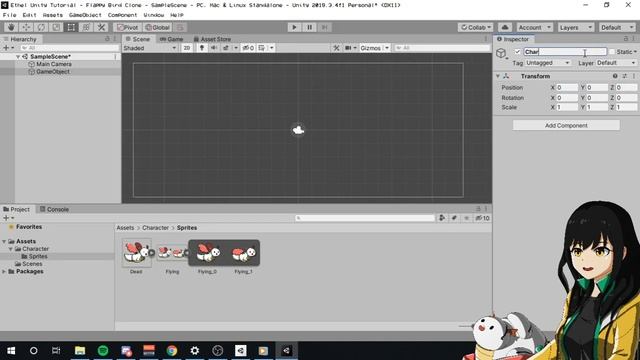Open scene camera settings
Screen dimensions: 640x360
348,48
